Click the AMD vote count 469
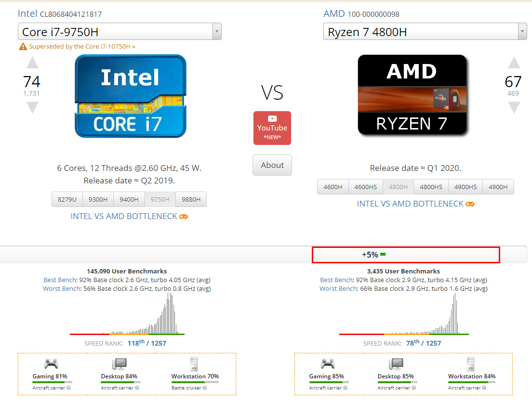Screen dimensions: 532x401 [x=513, y=93]
